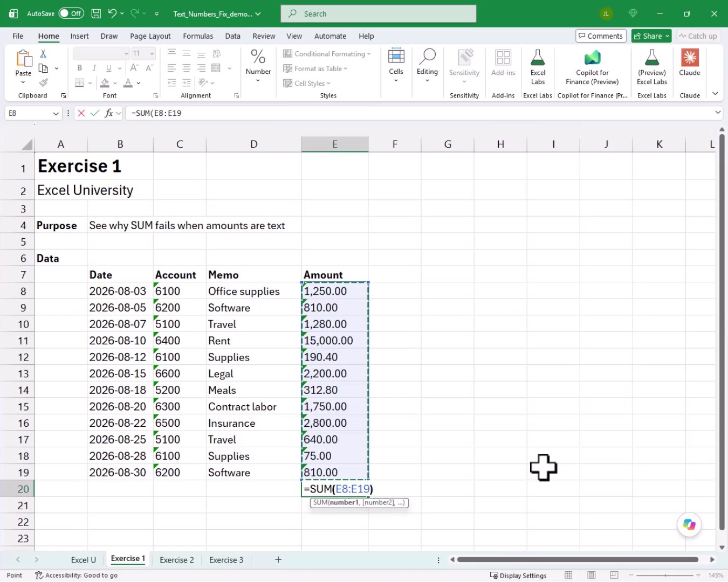Open Format as Table dropdown

coord(315,68)
